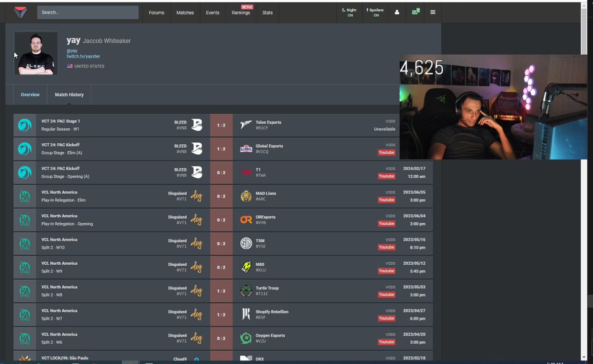Click the MAD Lions team logo
593x364 pixels.
(246, 197)
